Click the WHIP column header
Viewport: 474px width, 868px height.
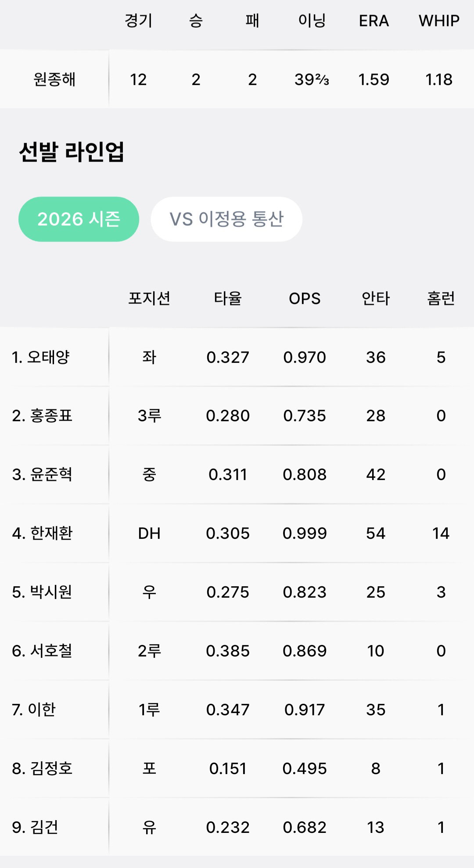pyautogui.click(x=439, y=21)
